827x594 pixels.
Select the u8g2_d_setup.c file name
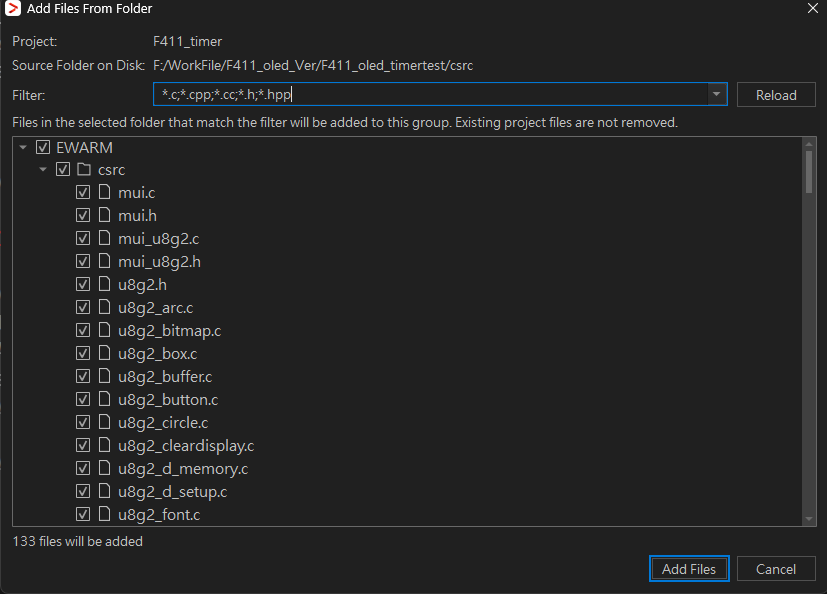pyautogui.click(x=172, y=492)
